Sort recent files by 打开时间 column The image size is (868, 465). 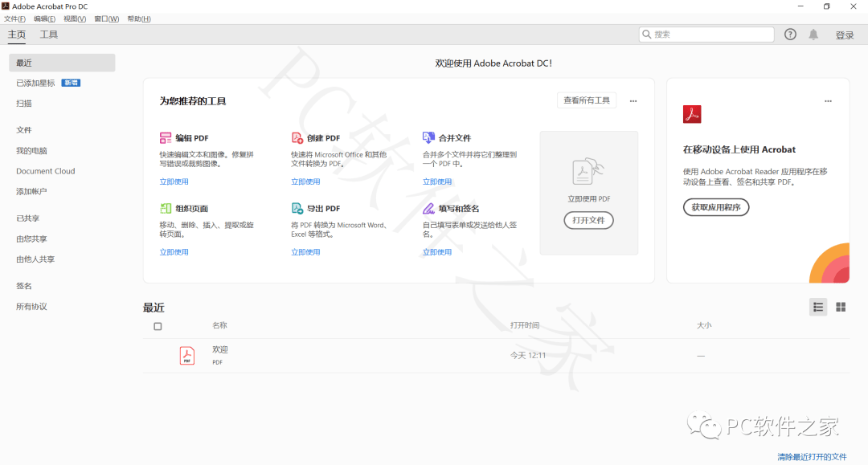[525, 325]
